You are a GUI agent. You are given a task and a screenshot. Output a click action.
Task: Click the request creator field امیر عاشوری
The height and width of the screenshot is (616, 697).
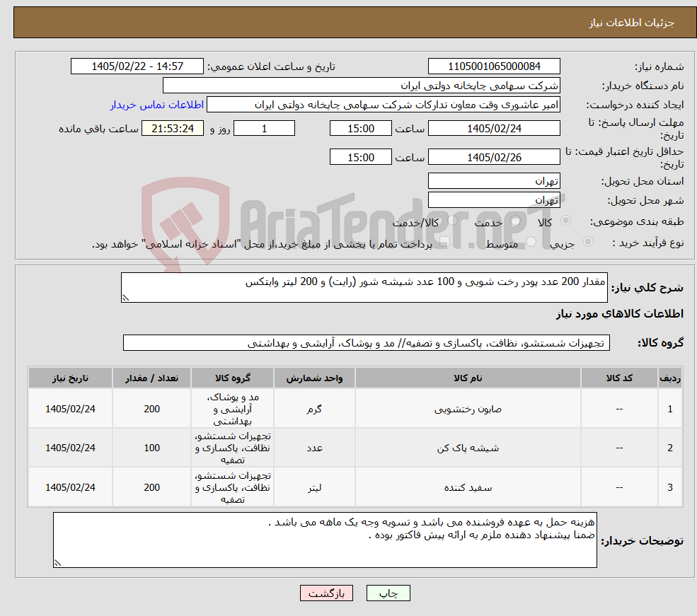[x=383, y=105]
